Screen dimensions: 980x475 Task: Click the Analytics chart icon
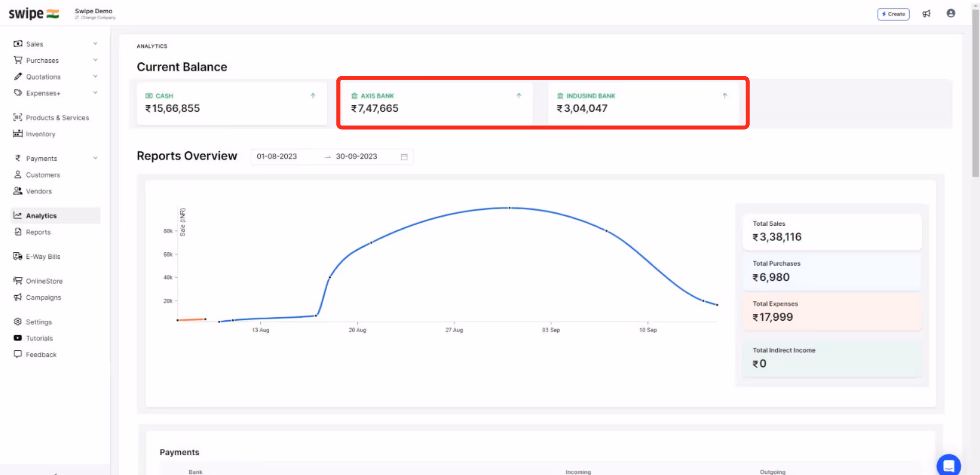click(18, 216)
